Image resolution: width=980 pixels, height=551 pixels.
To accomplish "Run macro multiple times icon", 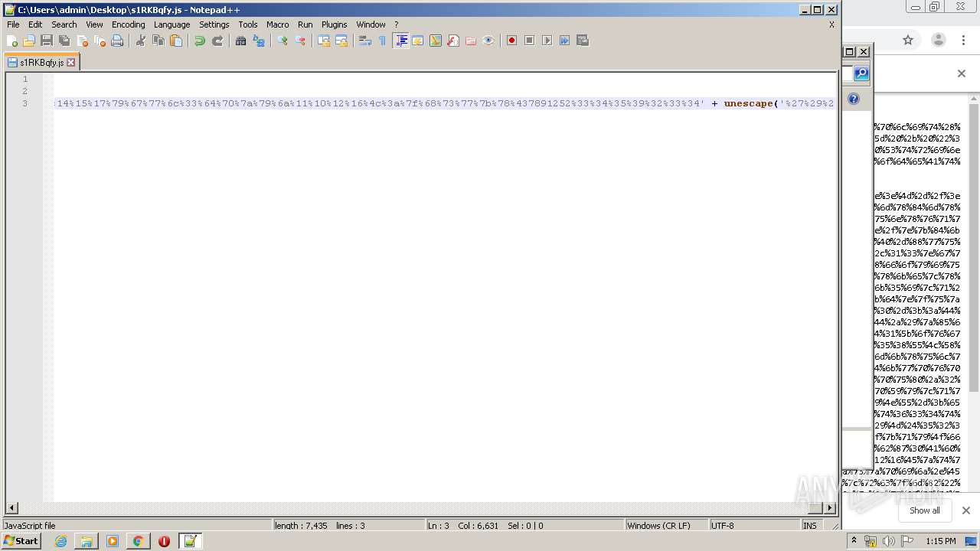I will [564, 41].
